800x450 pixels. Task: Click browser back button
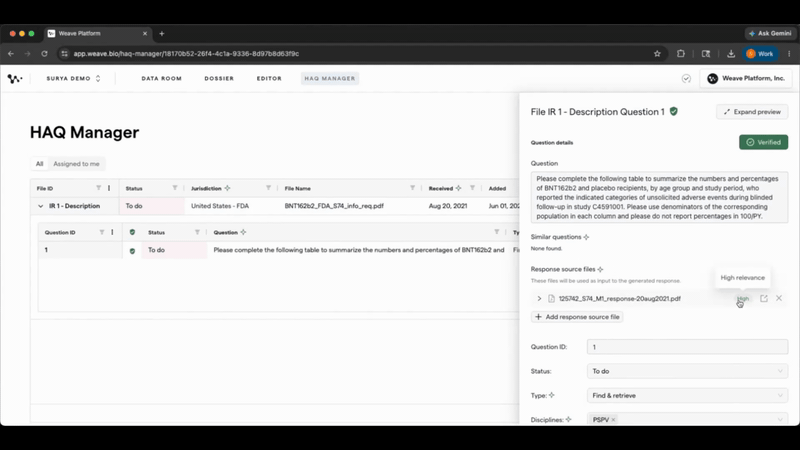pyautogui.click(x=11, y=54)
